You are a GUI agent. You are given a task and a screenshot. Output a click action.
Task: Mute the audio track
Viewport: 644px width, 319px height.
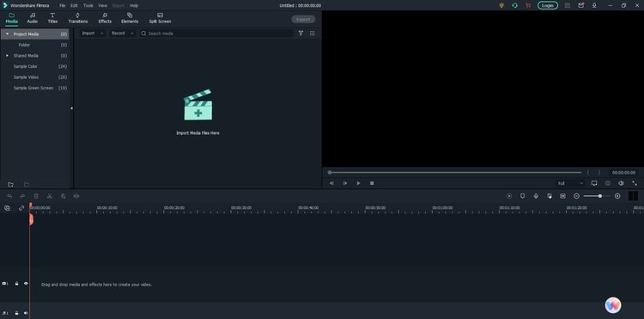click(x=26, y=313)
